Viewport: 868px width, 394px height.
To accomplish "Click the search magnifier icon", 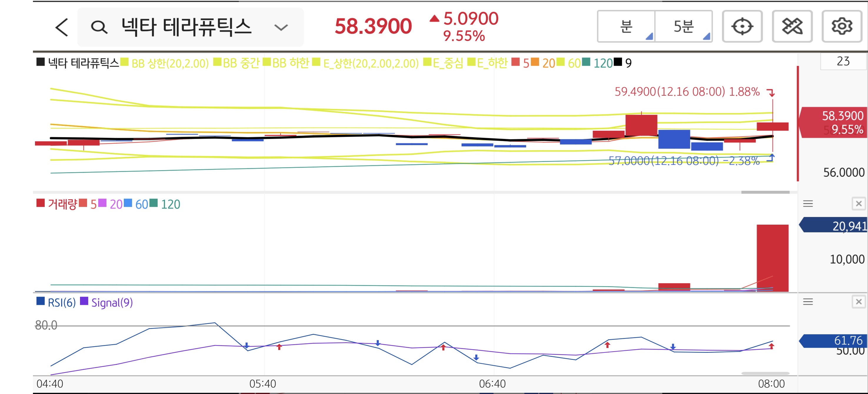I will (x=99, y=27).
